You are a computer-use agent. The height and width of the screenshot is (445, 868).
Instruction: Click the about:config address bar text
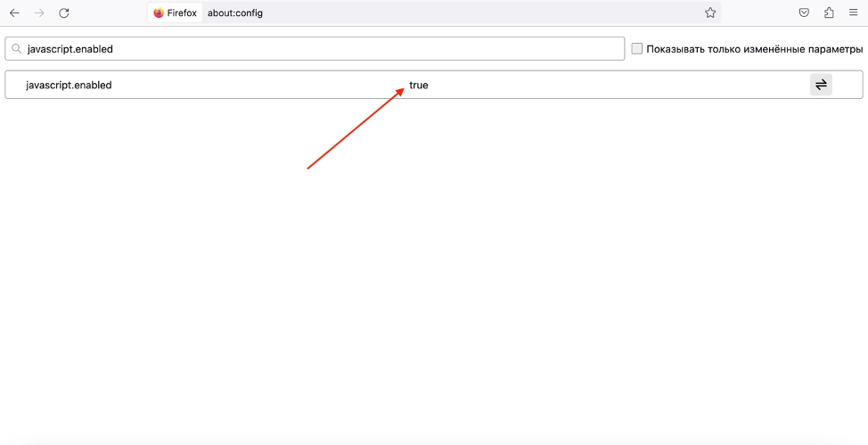click(235, 12)
